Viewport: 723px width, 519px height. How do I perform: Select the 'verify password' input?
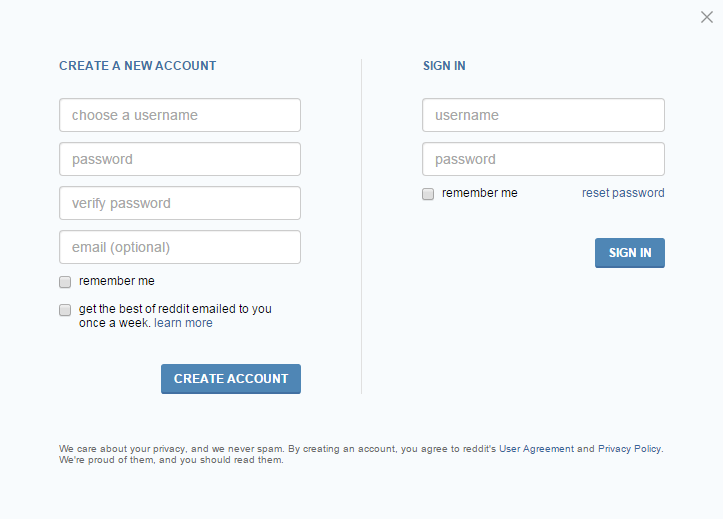180,203
